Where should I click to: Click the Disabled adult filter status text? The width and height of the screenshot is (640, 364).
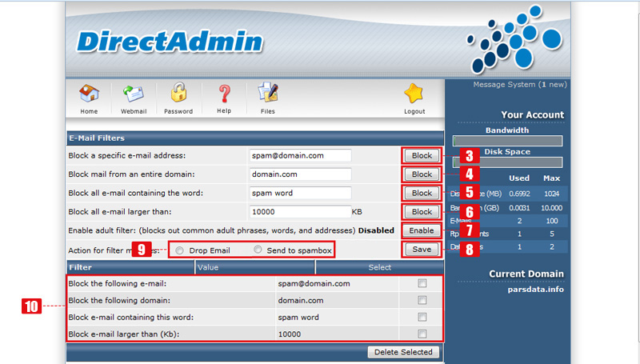376,230
